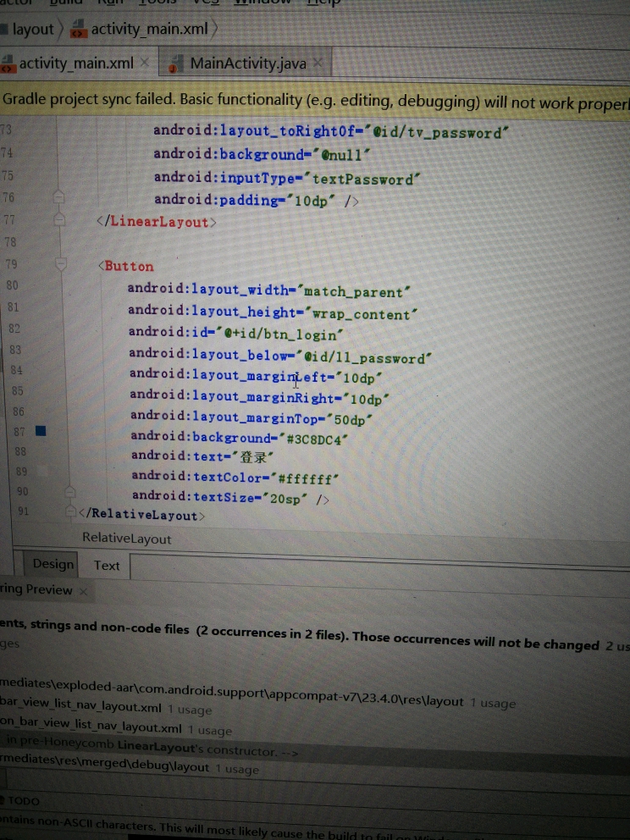Select the res\merged\debug\layout usage row
Viewport: 630px width, 840px height.
[130, 766]
